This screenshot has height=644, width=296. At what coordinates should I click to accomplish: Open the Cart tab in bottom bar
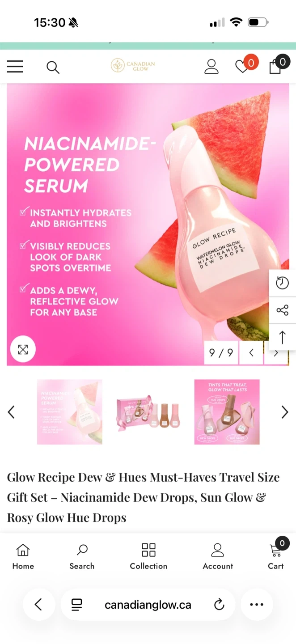[x=276, y=556]
